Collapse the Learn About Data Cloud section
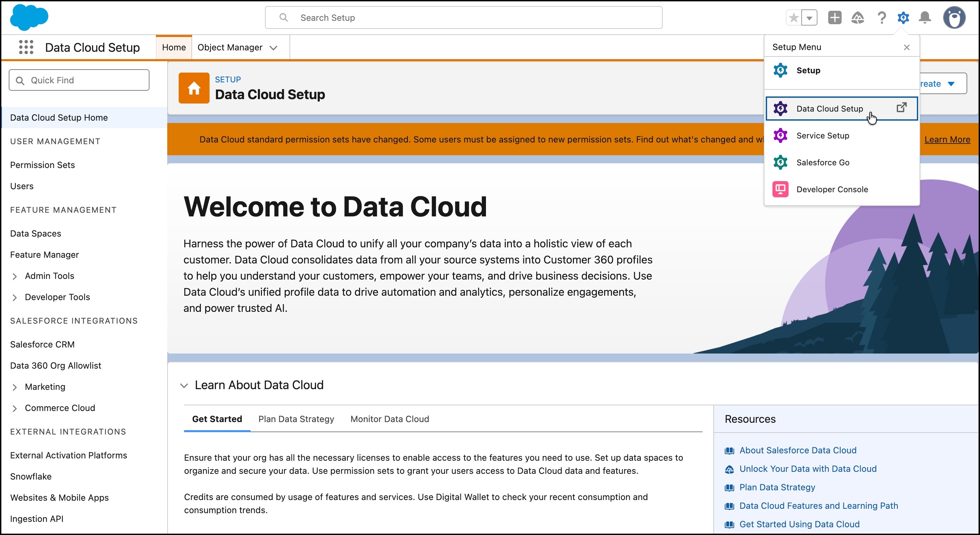This screenshot has height=535, width=980. coord(184,385)
